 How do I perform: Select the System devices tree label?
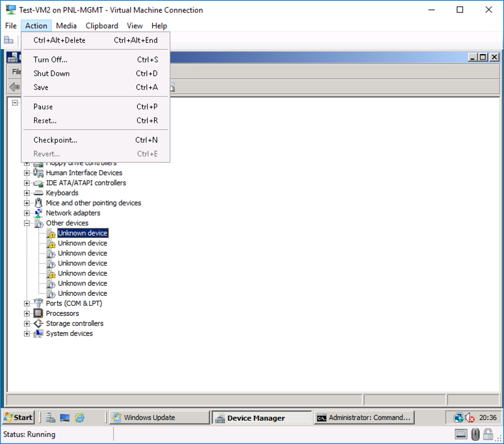tap(69, 333)
